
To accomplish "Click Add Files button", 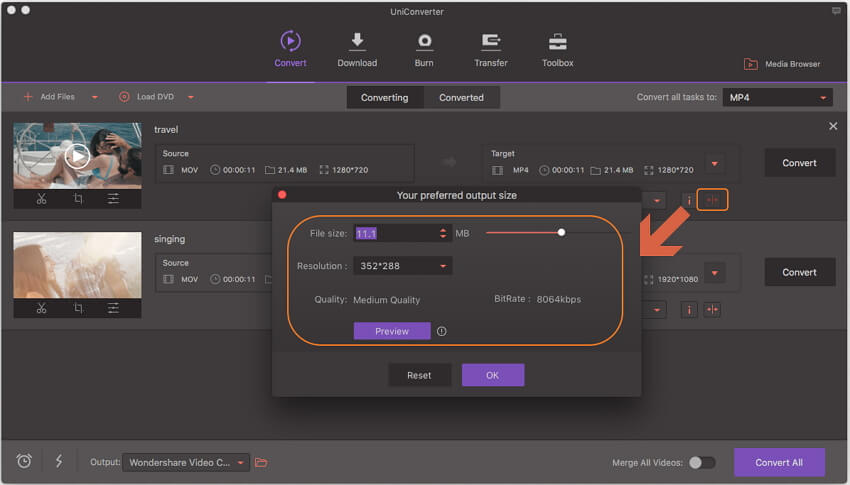I will coord(49,97).
